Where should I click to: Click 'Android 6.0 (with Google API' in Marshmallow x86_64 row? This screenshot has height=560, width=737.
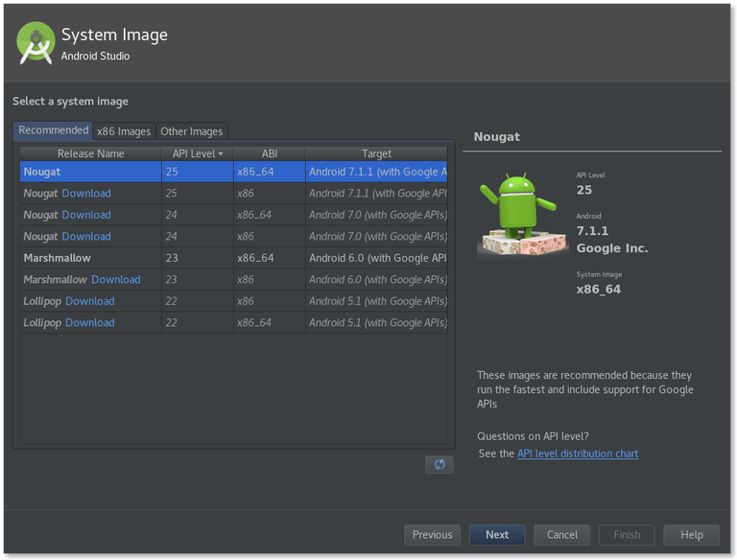376,258
